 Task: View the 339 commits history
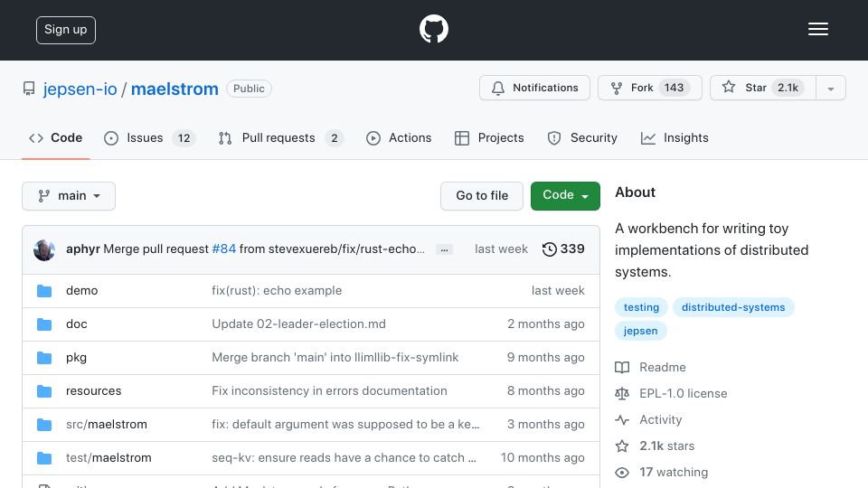pyautogui.click(x=563, y=249)
